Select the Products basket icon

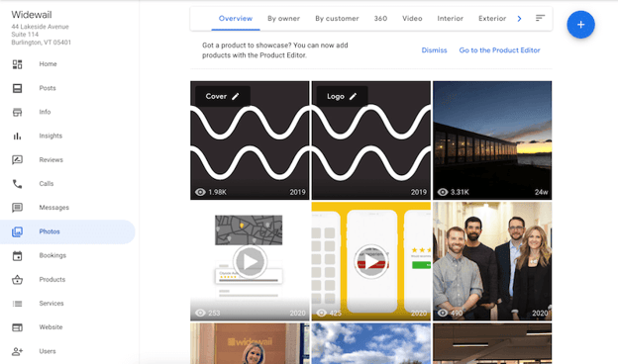tap(18, 280)
